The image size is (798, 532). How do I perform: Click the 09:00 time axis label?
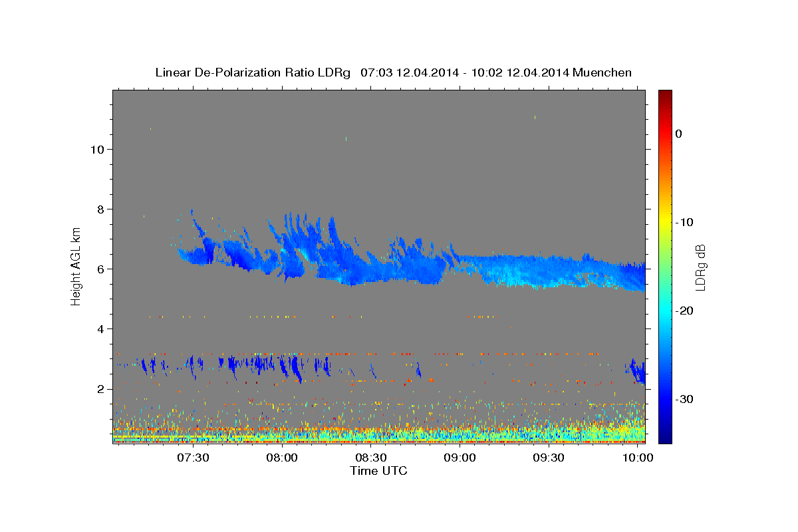(460, 458)
